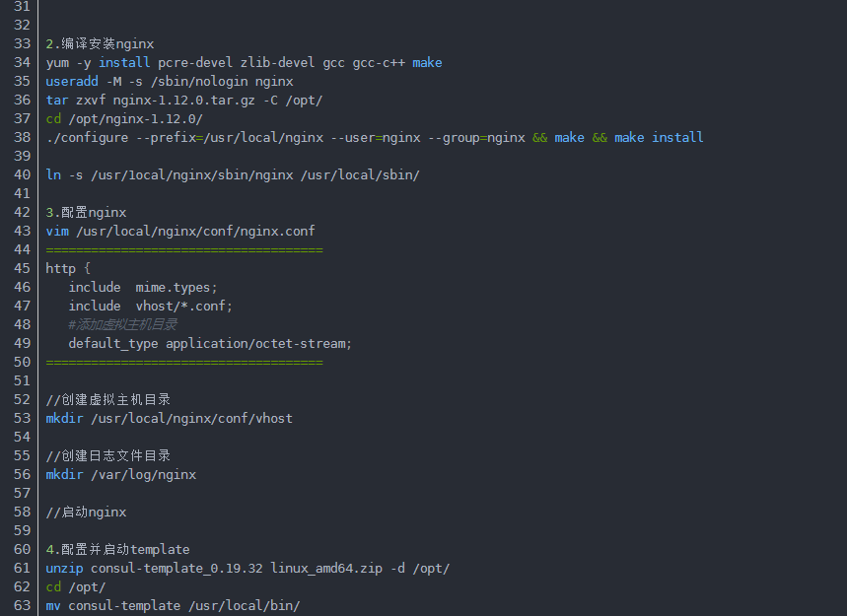The width and height of the screenshot is (847, 616).
Task: Click the mv consul-template line
Action: click(173, 606)
